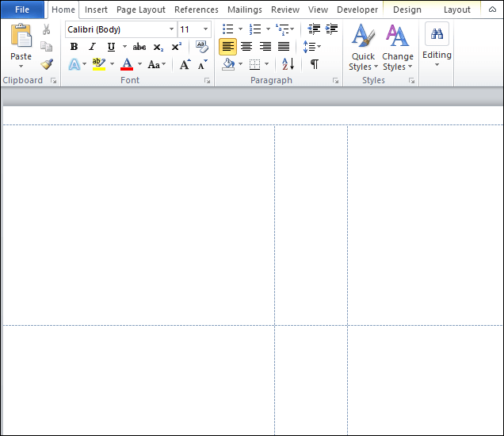Click the Justify alignment icon
This screenshot has height=436, width=504.
pos(284,47)
